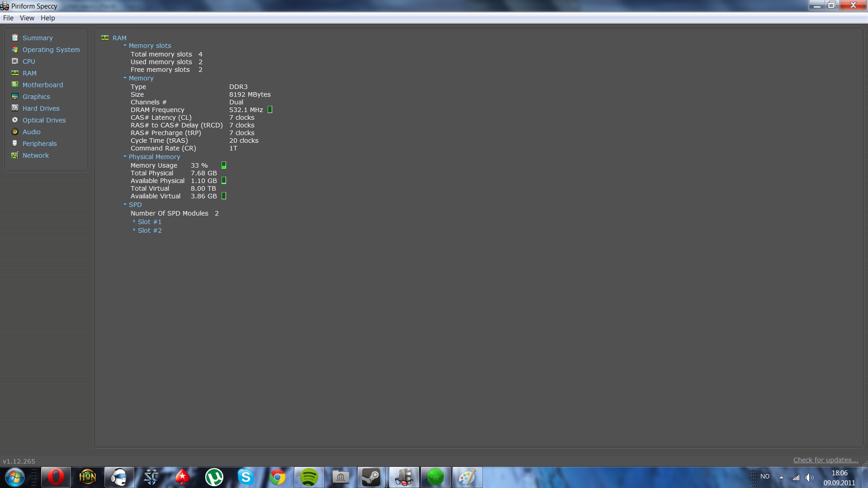Click the Memory Usage green indicator
Image resolution: width=868 pixels, height=488 pixels.
point(224,165)
